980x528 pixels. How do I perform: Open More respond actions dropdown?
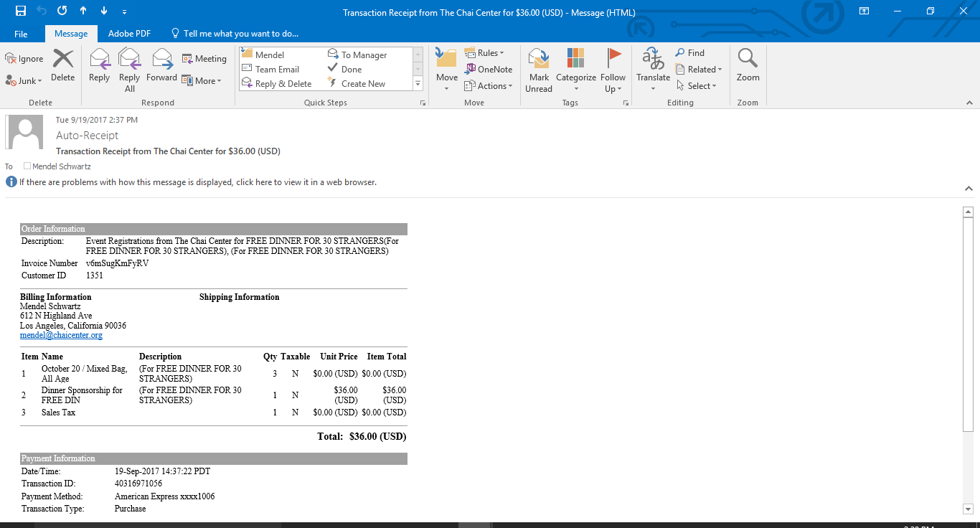coord(202,81)
